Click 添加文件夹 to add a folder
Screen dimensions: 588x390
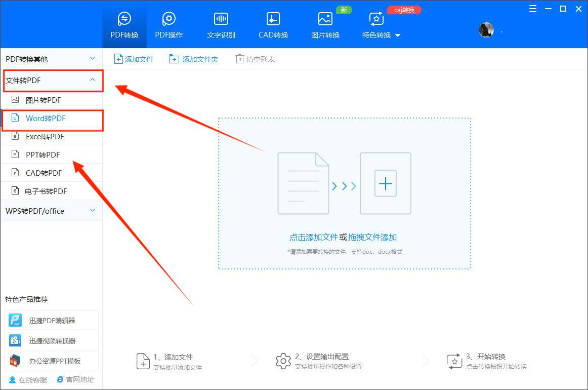[x=194, y=58]
